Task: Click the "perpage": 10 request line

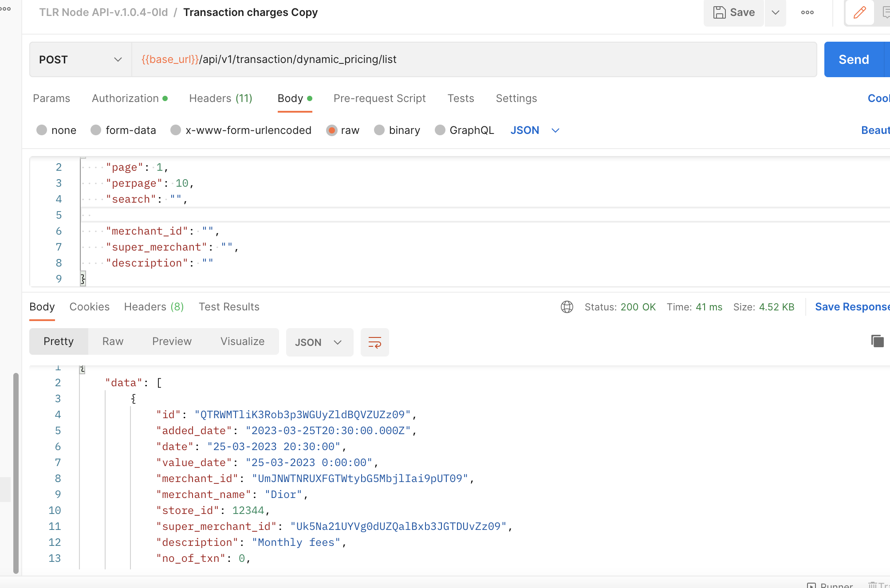Action: (x=150, y=183)
